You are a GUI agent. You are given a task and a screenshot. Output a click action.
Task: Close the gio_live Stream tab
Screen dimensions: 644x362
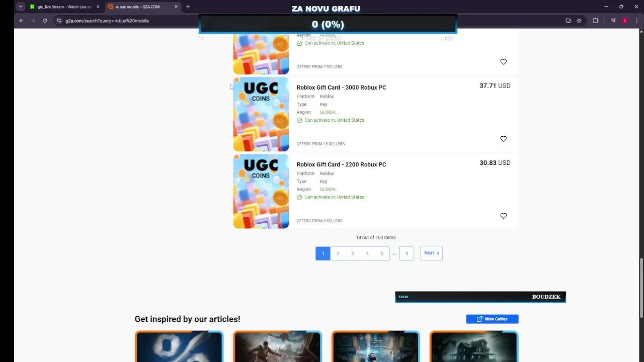pos(98,7)
